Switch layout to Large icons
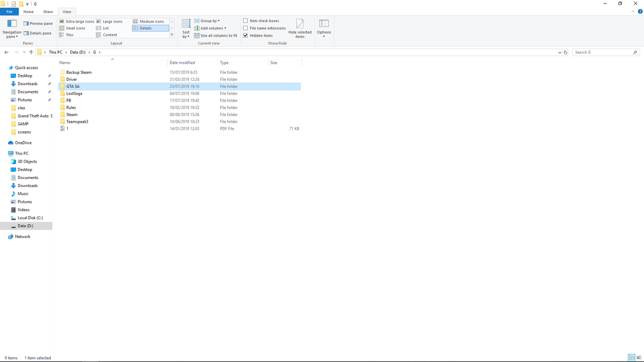 (109, 22)
